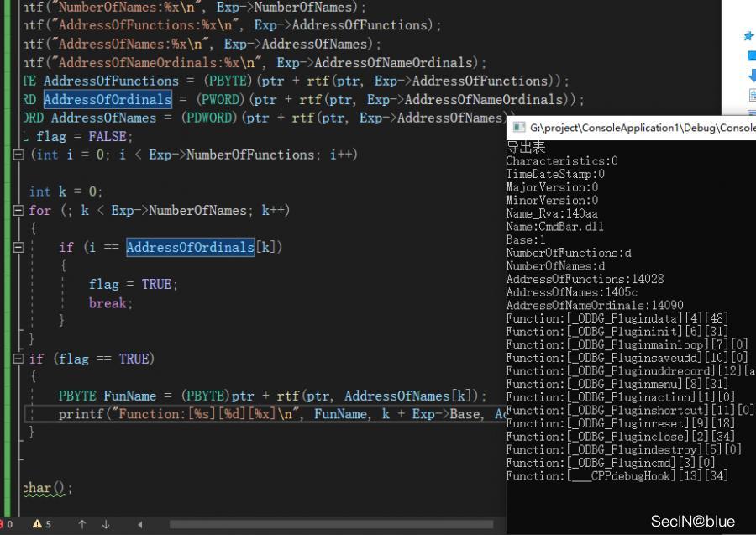Click the highlighted AddressOfOrdinals declaration
Viewport: 756px width, 535px height.
(107, 99)
